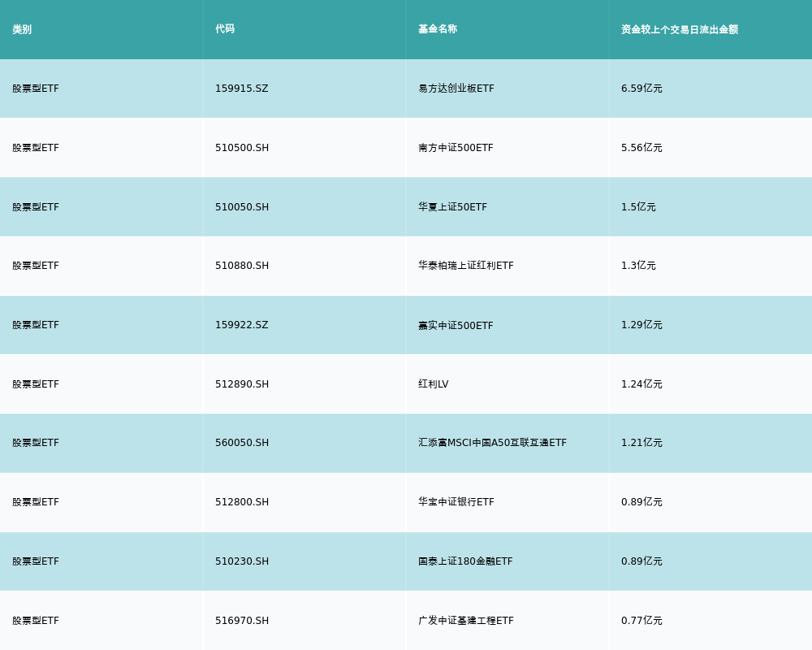Screen dimensions: 812x650
Task: Select code 512800.SH
Action: tap(242, 502)
